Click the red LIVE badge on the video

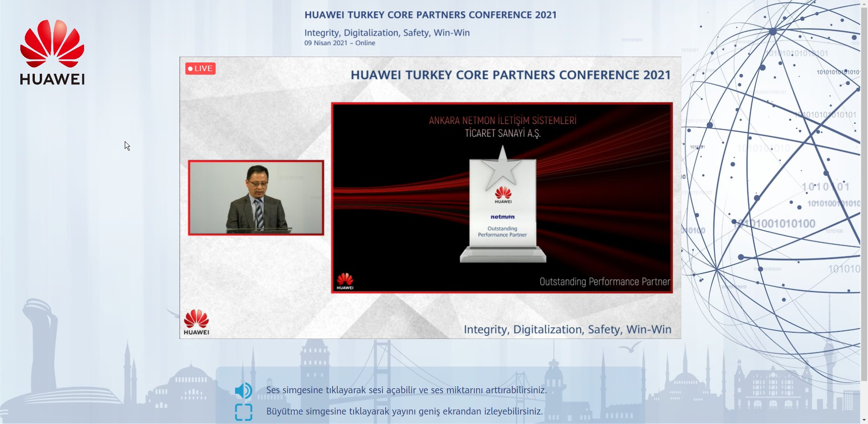(200, 68)
